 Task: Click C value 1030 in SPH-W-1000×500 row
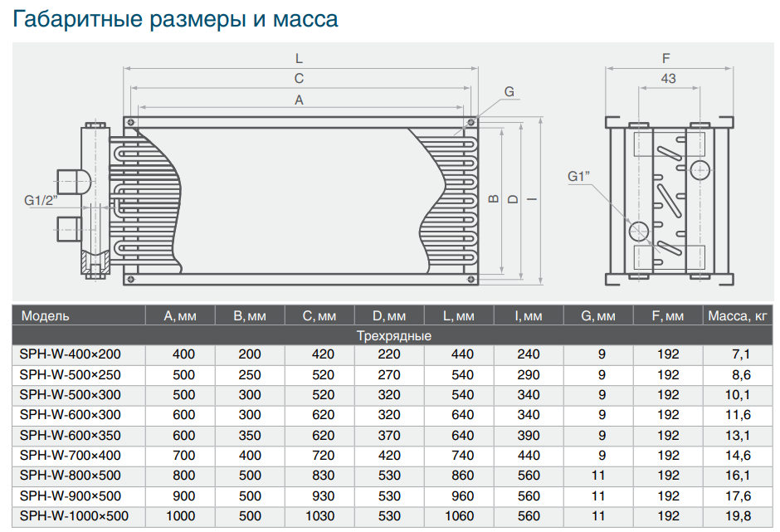319,516
